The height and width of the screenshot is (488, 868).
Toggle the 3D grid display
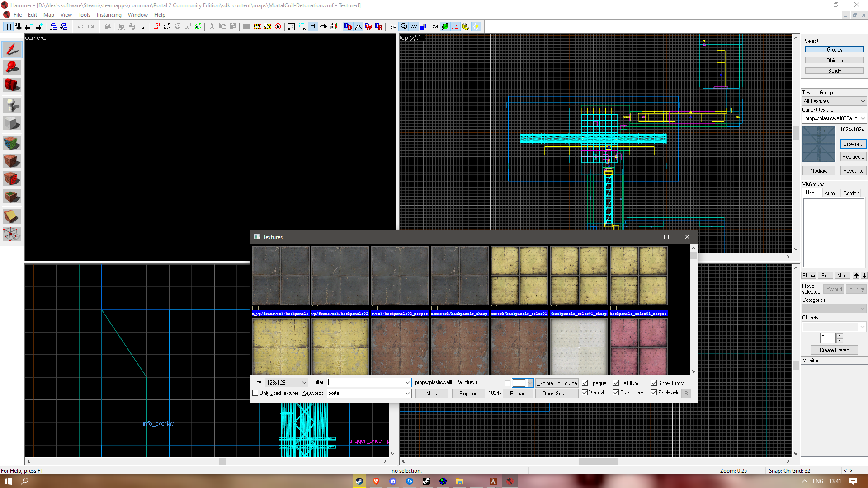(18, 26)
